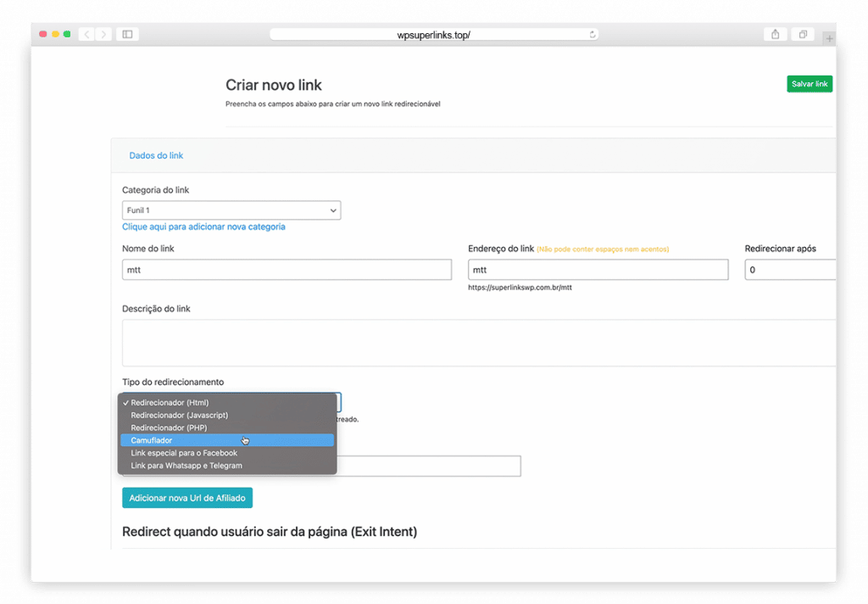The image size is (868, 604).
Task: Reload the page with the refresh icon
Action: point(592,35)
